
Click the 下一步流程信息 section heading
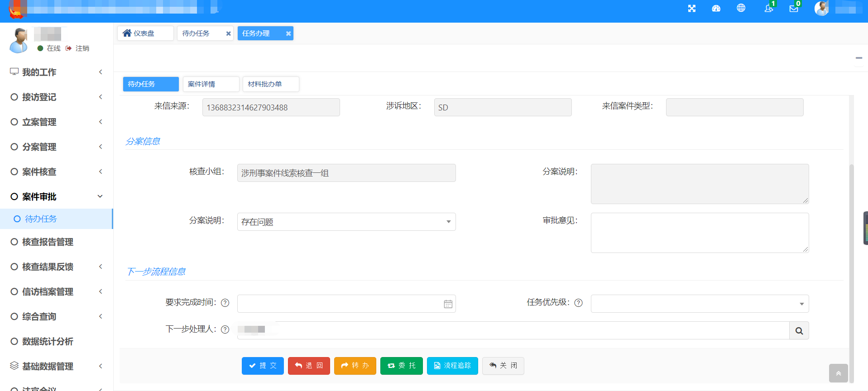click(x=156, y=272)
